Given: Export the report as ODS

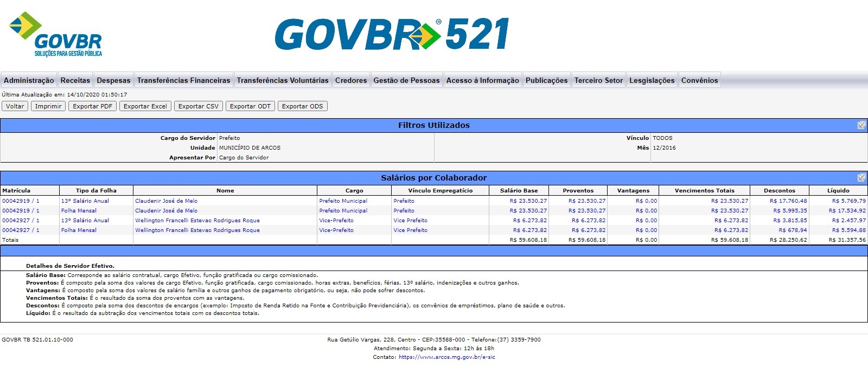Looking at the screenshot, I should [x=303, y=106].
